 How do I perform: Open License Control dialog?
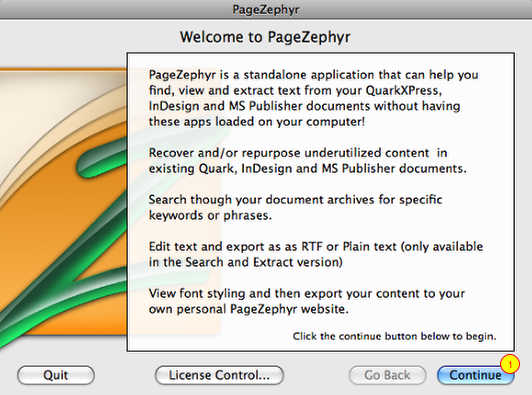tap(219, 375)
